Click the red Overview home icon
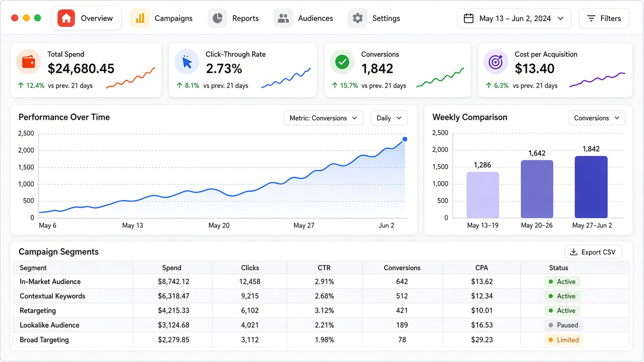The height and width of the screenshot is (362, 644). [66, 18]
